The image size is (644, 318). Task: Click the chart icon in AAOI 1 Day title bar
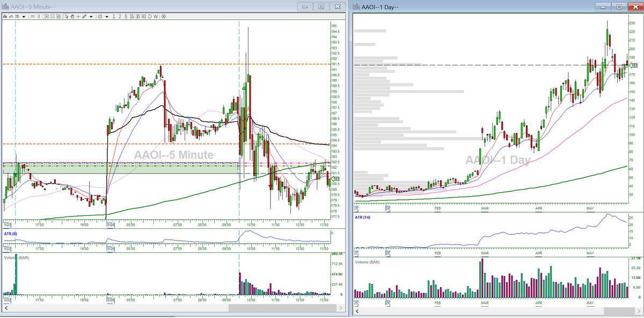click(356, 6)
